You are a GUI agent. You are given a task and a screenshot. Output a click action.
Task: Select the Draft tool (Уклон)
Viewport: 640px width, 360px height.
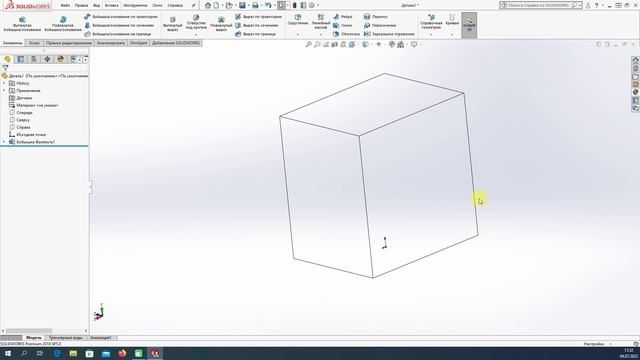point(342,25)
